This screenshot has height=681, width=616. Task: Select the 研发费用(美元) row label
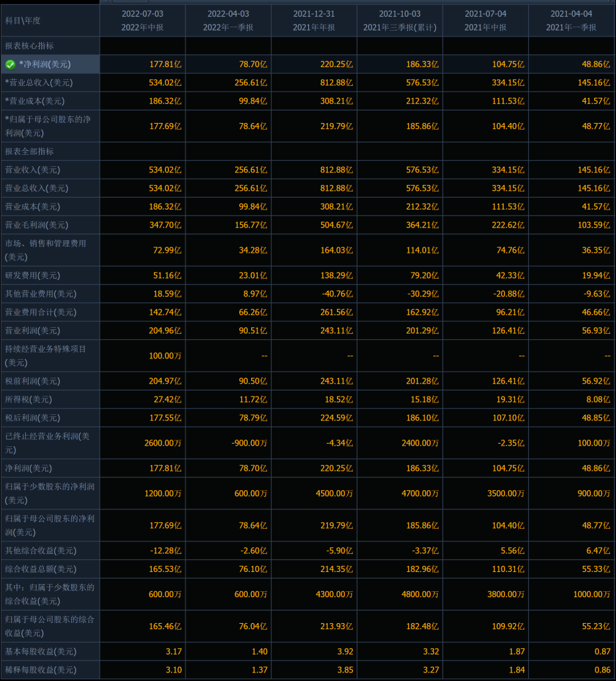click(33, 275)
